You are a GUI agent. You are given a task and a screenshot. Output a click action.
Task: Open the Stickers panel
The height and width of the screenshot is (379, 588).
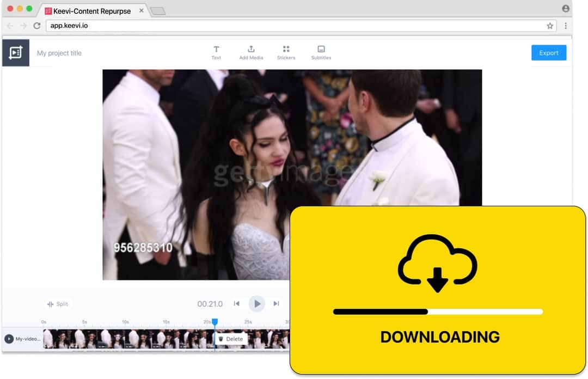(286, 52)
